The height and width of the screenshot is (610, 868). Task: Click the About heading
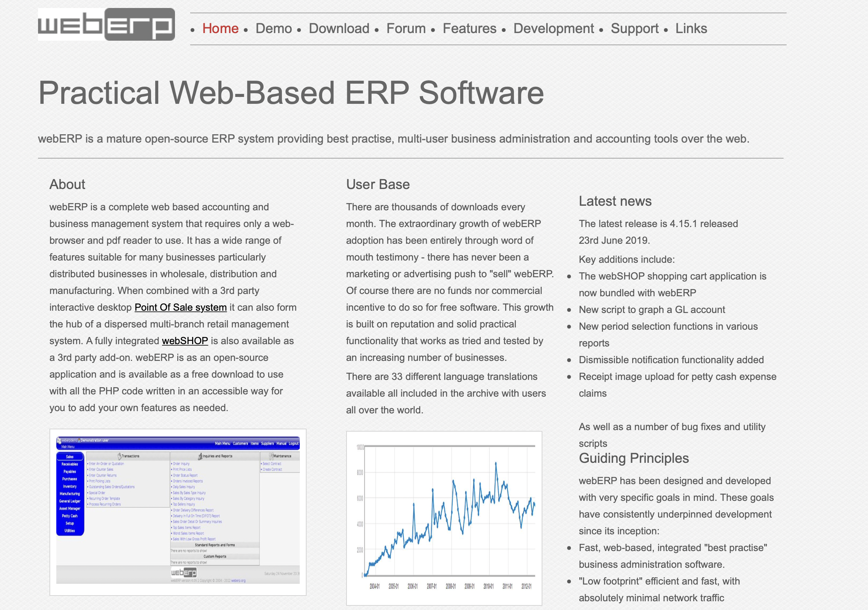pos(67,184)
